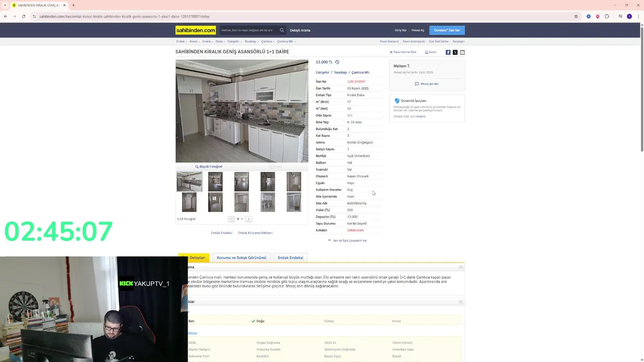
Task: Share listing by email icon
Action: pyautogui.click(x=462, y=52)
